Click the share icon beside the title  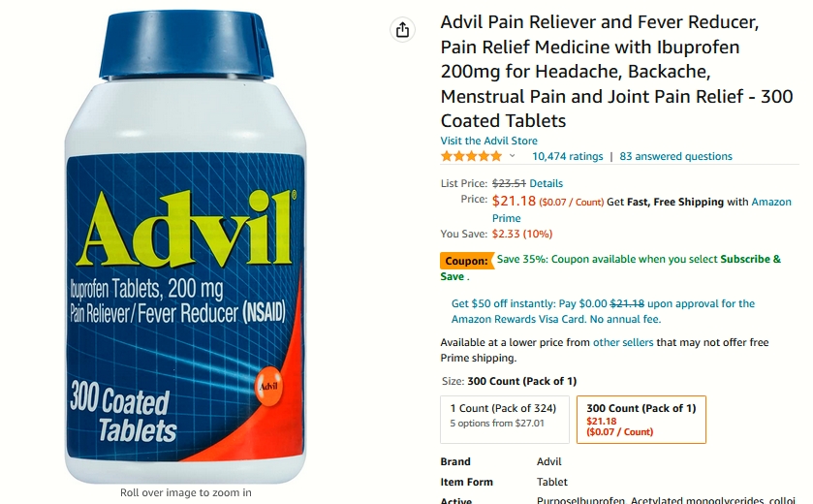click(403, 30)
